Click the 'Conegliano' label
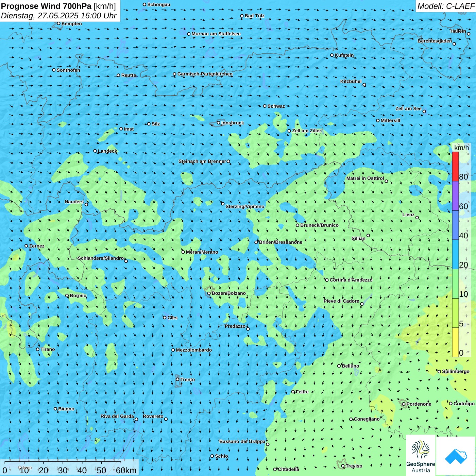 [x=367, y=419]
